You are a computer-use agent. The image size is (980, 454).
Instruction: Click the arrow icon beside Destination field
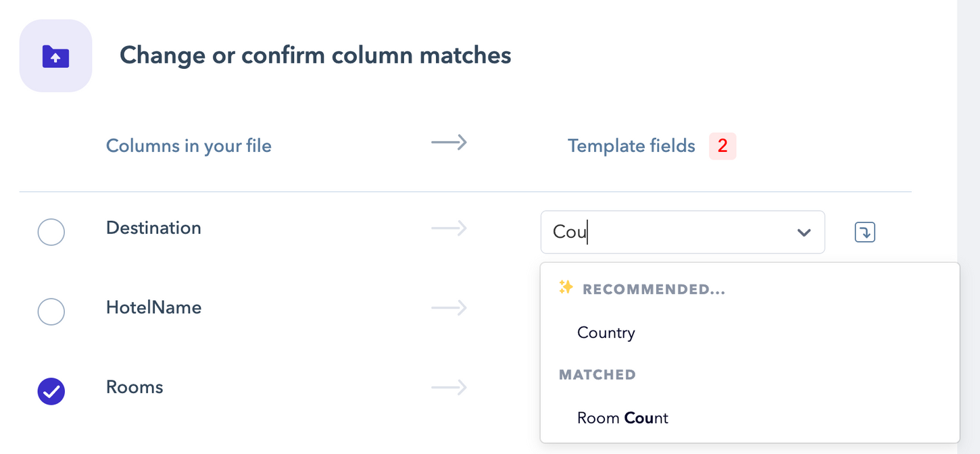pyautogui.click(x=864, y=232)
